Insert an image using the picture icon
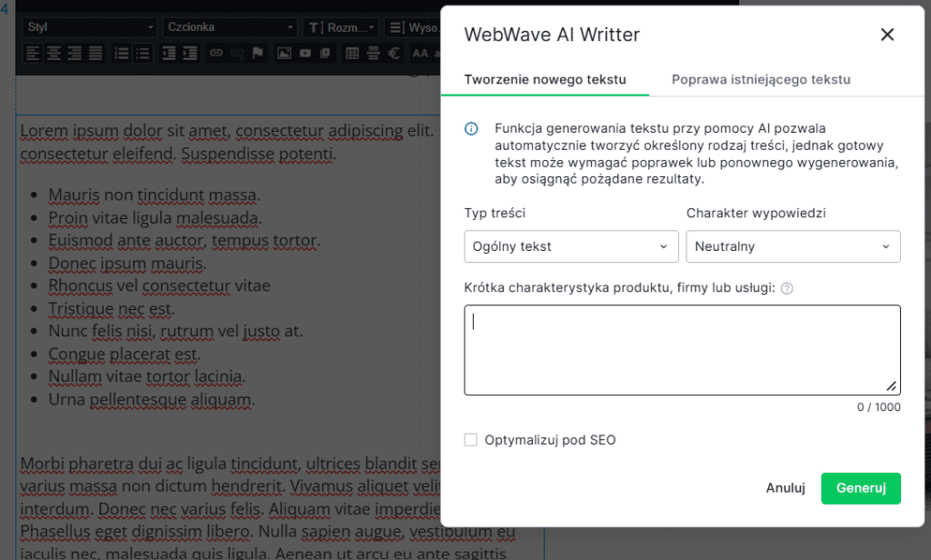This screenshot has height=560, width=931. coord(285,53)
